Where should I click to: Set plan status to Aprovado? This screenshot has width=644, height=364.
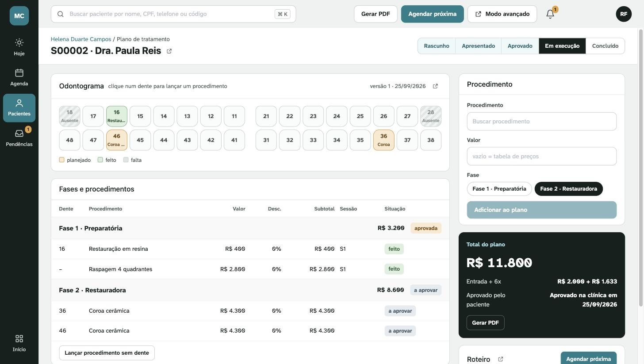(520, 46)
